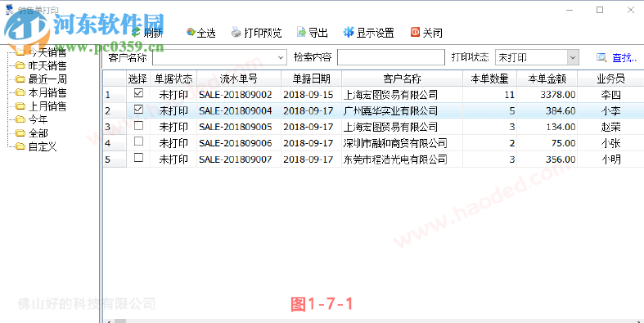644x323 pixels.
Task: Click the 选择 column header
Action: coord(138,79)
